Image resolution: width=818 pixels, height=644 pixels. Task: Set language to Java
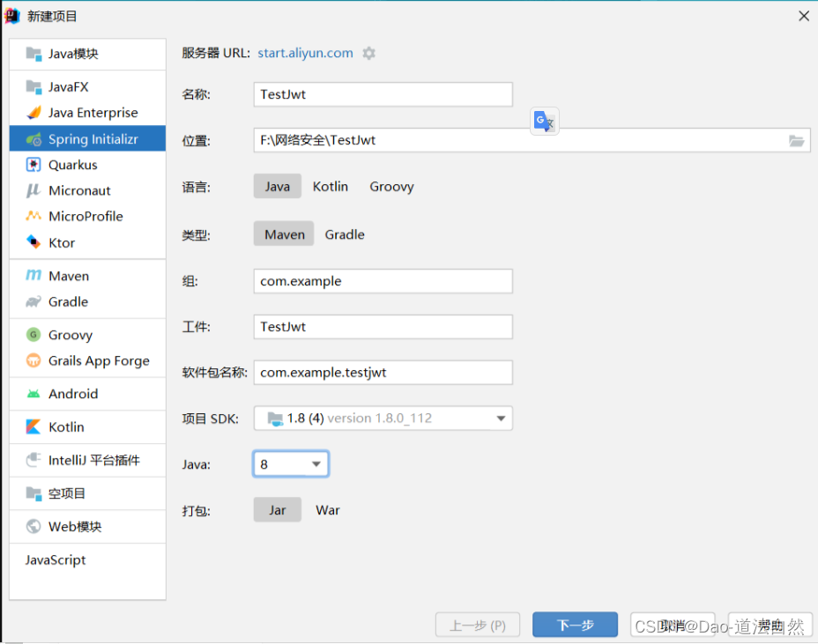[277, 186]
